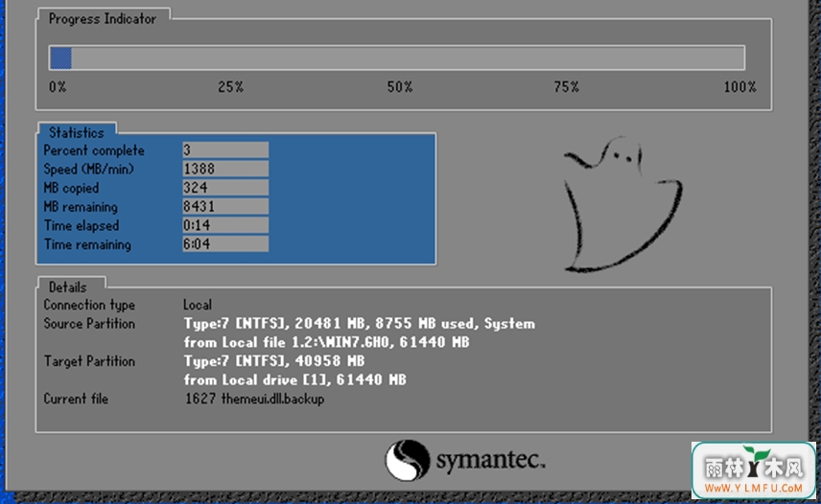Click the MB copied value '324'
This screenshot has width=821, height=504.
[225, 188]
